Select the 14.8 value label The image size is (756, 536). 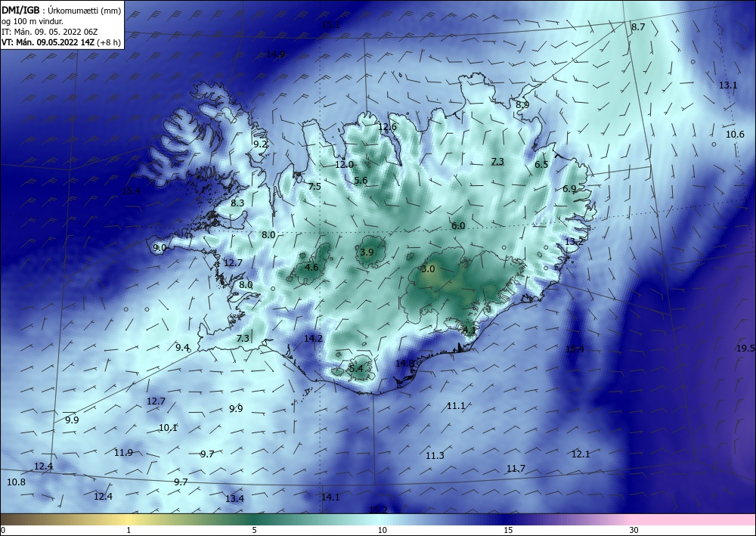click(x=404, y=363)
